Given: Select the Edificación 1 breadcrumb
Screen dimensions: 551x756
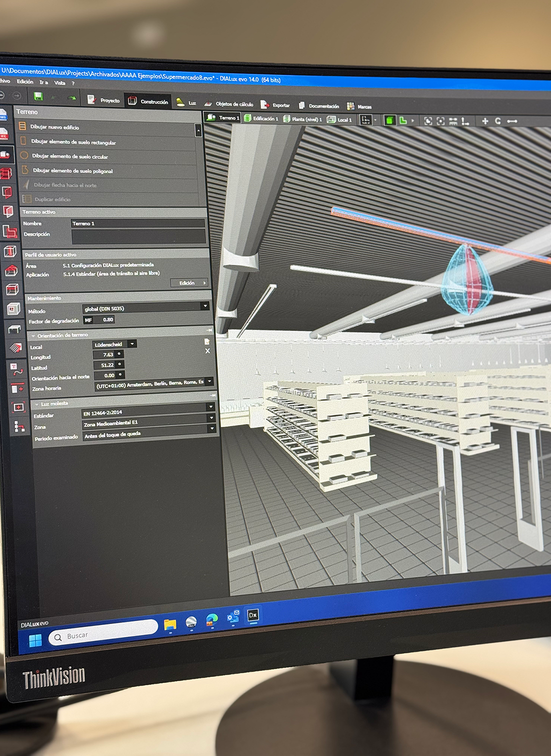Looking at the screenshot, I should [261, 118].
